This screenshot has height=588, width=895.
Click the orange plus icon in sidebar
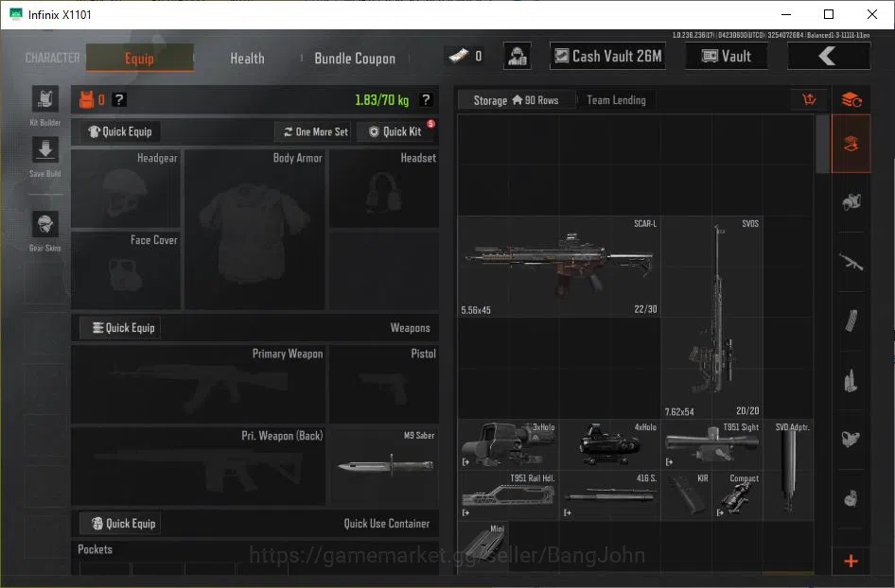pyautogui.click(x=851, y=562)
